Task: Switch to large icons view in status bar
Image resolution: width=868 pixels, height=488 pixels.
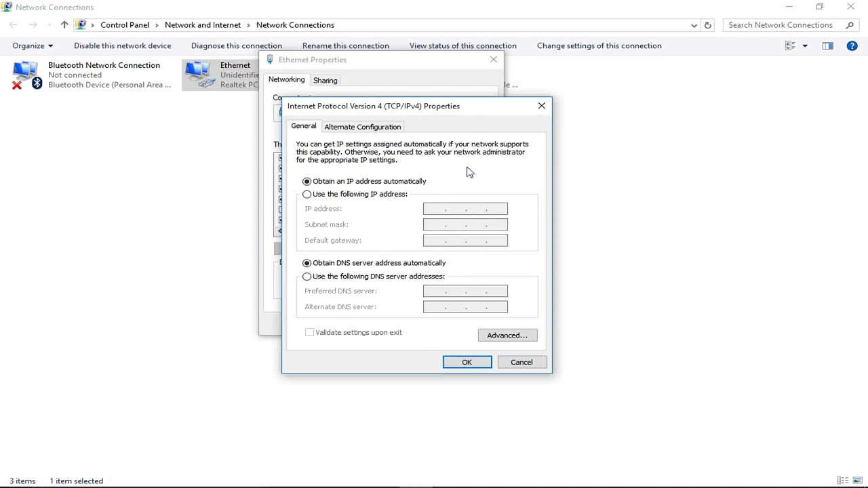Action: (x=858, y=481)
